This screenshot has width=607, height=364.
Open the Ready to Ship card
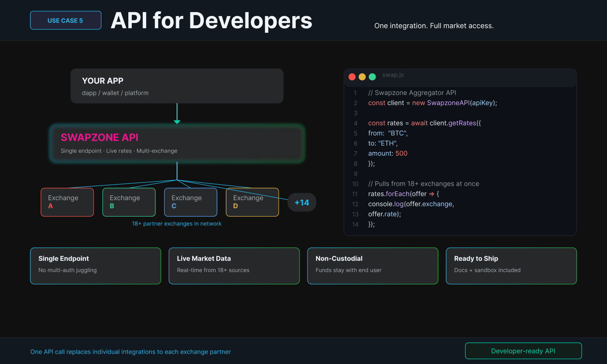tap(511, 266)
